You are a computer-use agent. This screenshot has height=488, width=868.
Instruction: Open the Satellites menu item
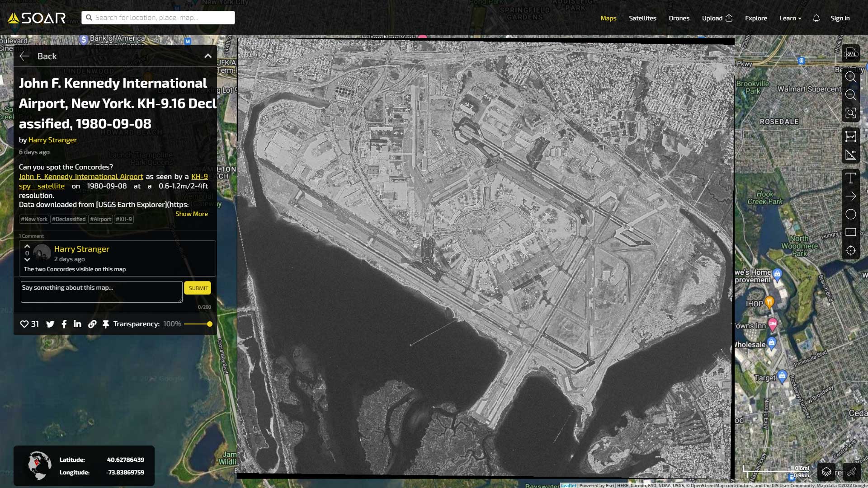pyautogui.click(x=642, y=18)
